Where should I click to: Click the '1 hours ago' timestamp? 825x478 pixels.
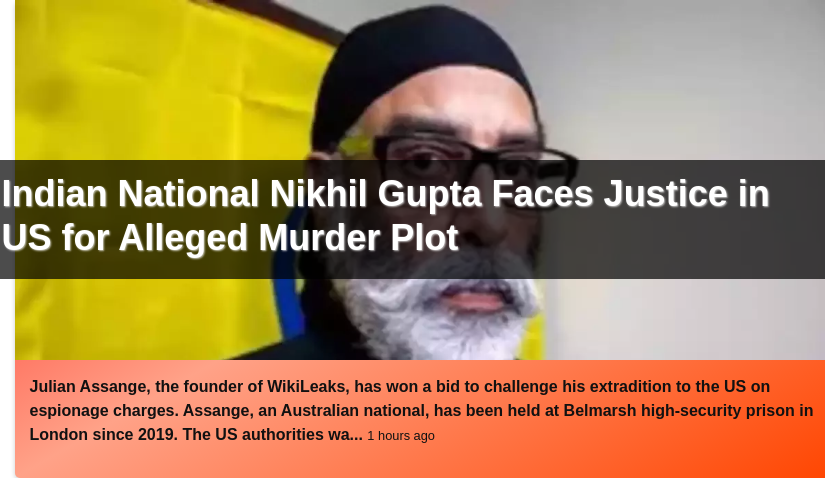401,436
